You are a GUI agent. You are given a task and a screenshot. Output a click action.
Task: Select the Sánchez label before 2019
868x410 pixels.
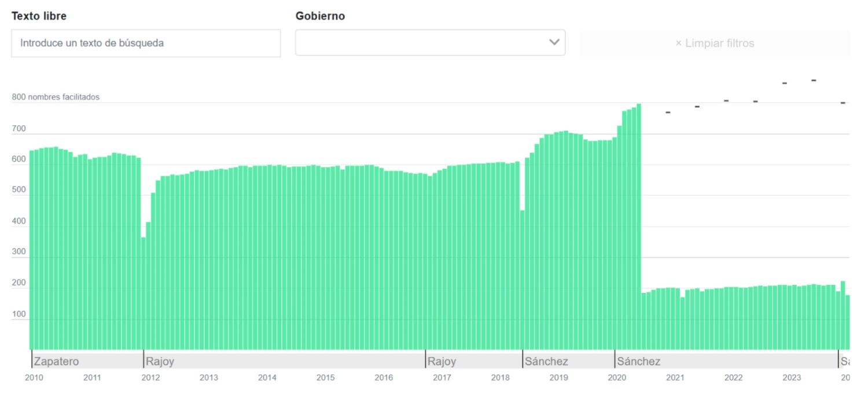546,362
